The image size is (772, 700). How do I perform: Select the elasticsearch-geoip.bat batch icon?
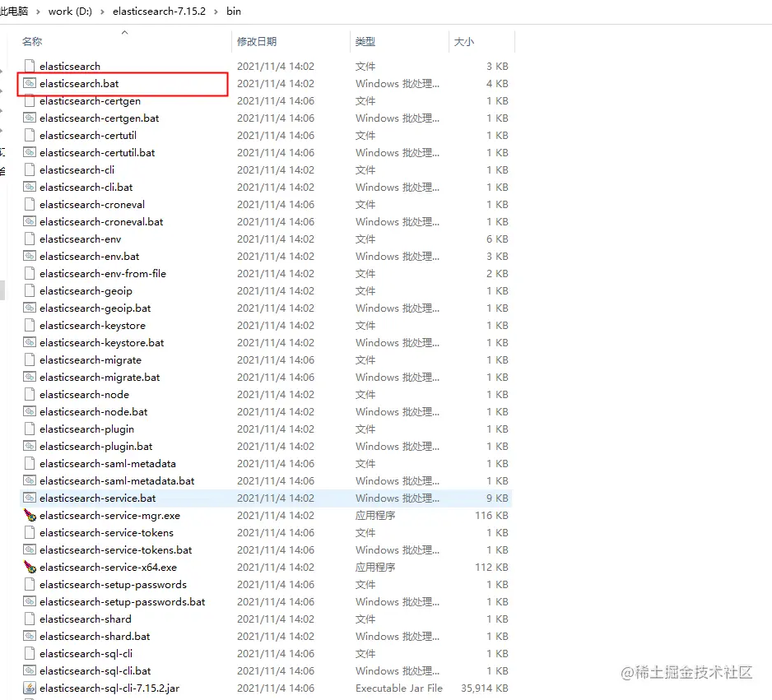[x=30, y=308]
